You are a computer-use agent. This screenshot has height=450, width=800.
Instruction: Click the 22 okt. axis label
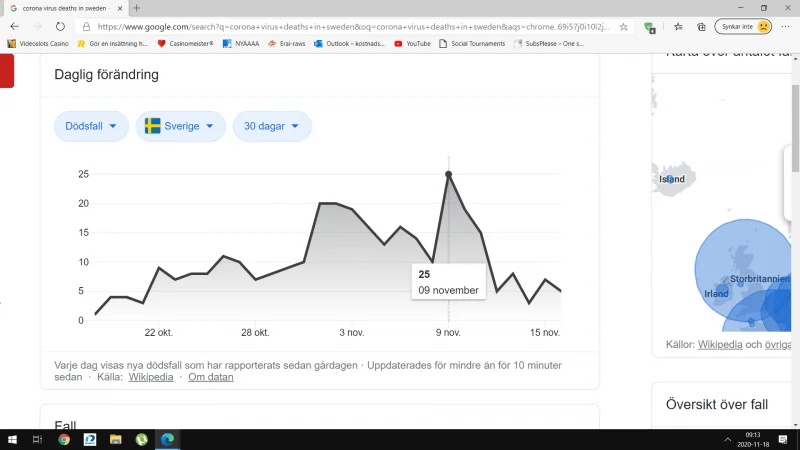point(159,333)
